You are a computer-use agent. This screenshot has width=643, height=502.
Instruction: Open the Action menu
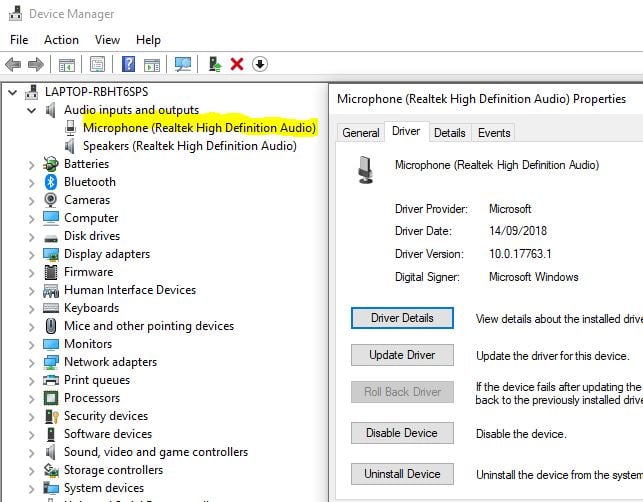[x=62, y=40]
